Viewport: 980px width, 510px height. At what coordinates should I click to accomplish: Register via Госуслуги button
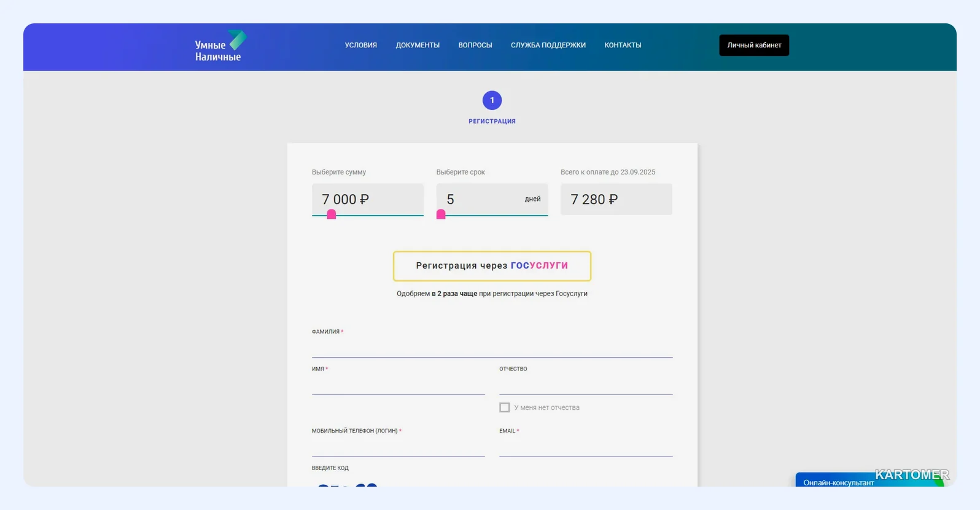pyautogui.click(x=492, y=266)
